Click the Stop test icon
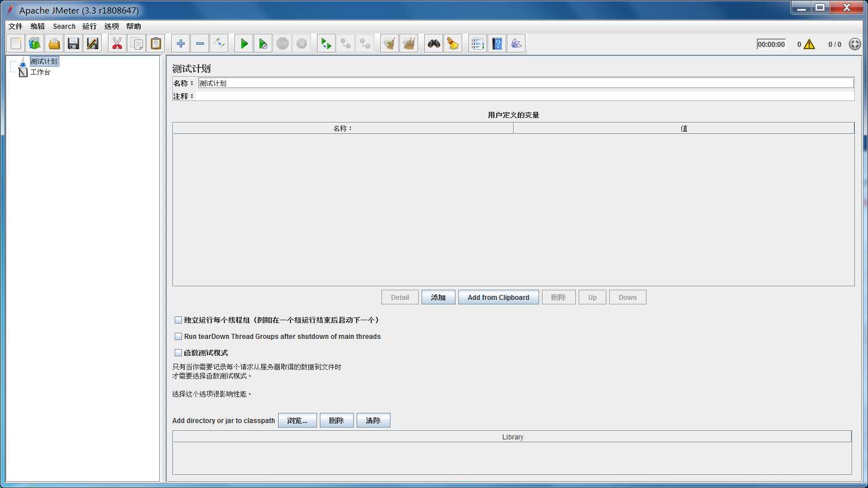 click(x=283, y=43)
